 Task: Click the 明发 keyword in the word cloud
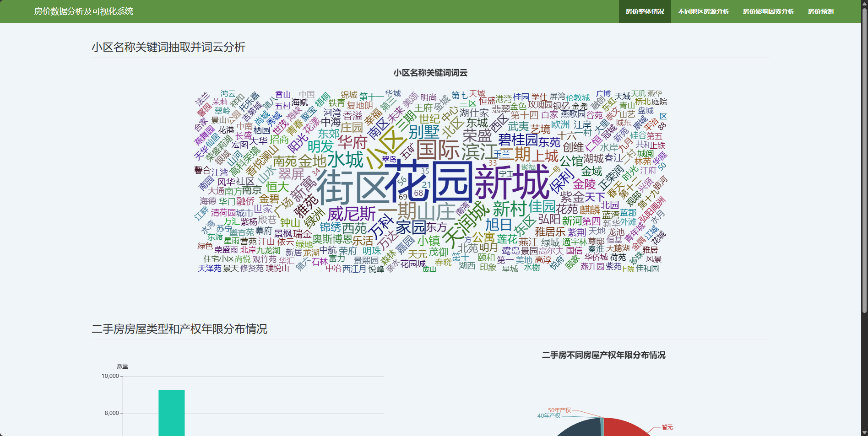coord(321,146)
